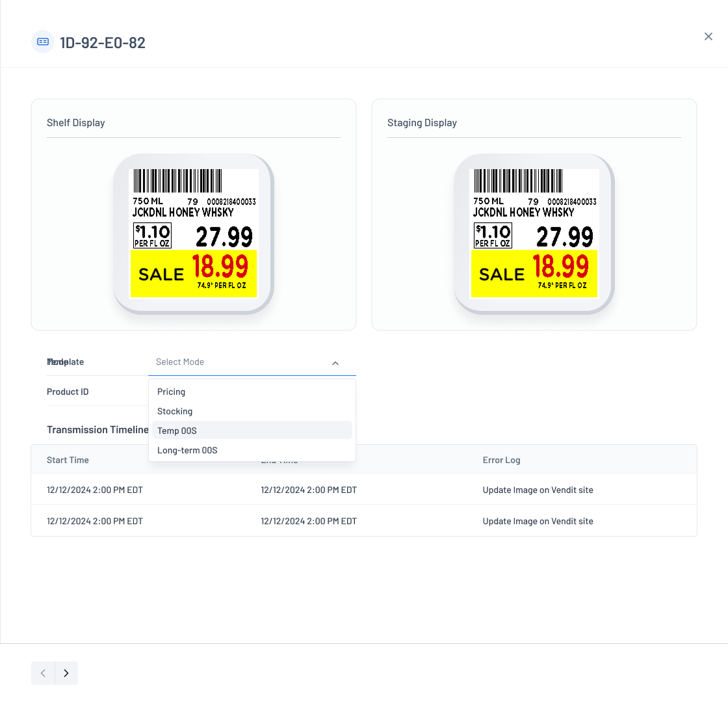The width and height of the screenshot is (728, 707).
Task: Go to the next label with right arrow
Action: tap(66, 673)
